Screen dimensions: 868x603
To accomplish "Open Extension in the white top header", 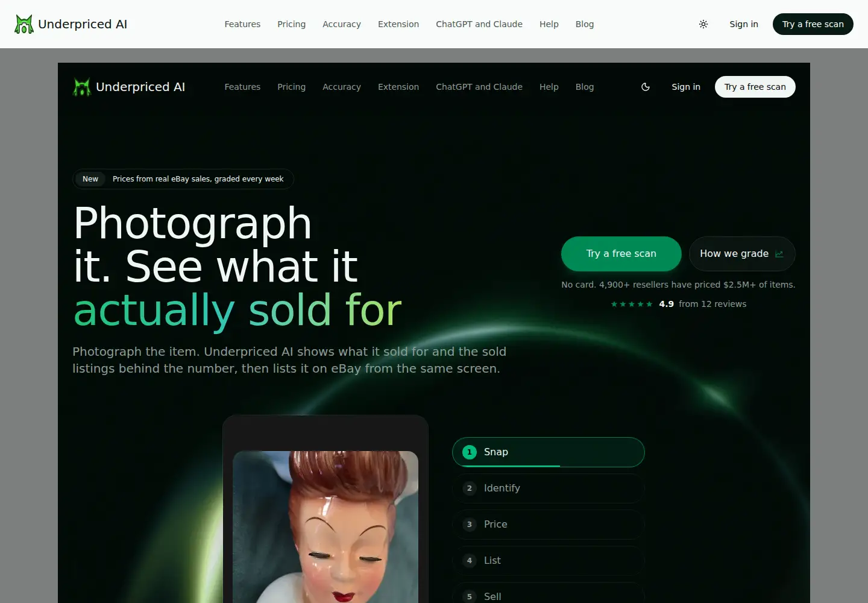I will coord(398,24).
